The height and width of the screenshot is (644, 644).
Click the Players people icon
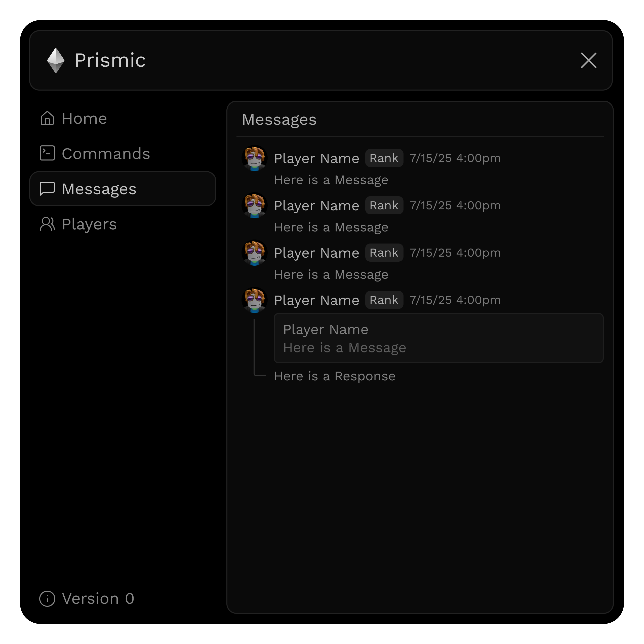click(47, 224)
